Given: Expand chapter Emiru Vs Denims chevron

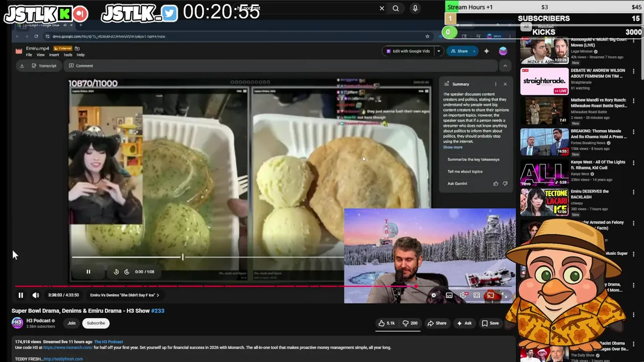Looking at the screenshot, I should pos(157,295).
